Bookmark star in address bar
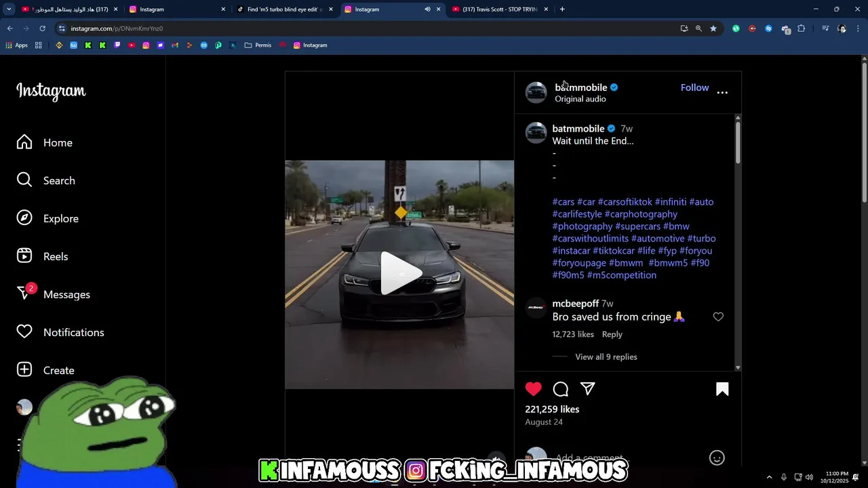Image resolution: width=868 pixels, height=488 pixels. (x=713, y=28)
